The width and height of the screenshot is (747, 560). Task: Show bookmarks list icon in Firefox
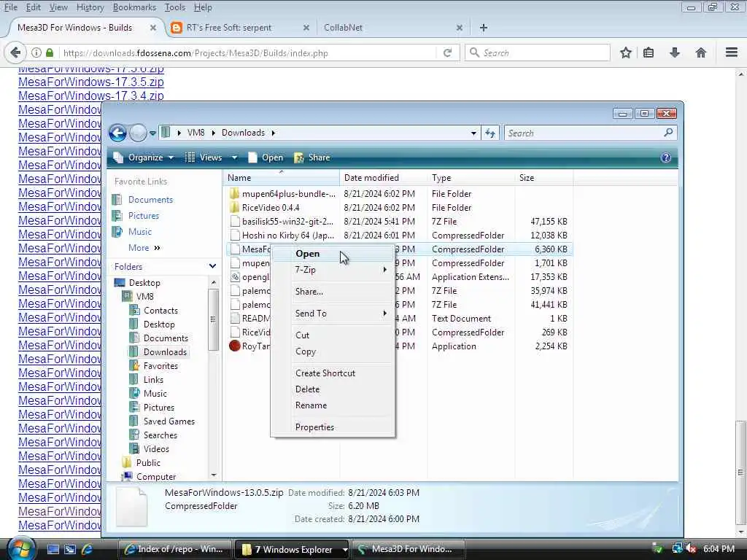pyautogui.click(x=649, y=52)
